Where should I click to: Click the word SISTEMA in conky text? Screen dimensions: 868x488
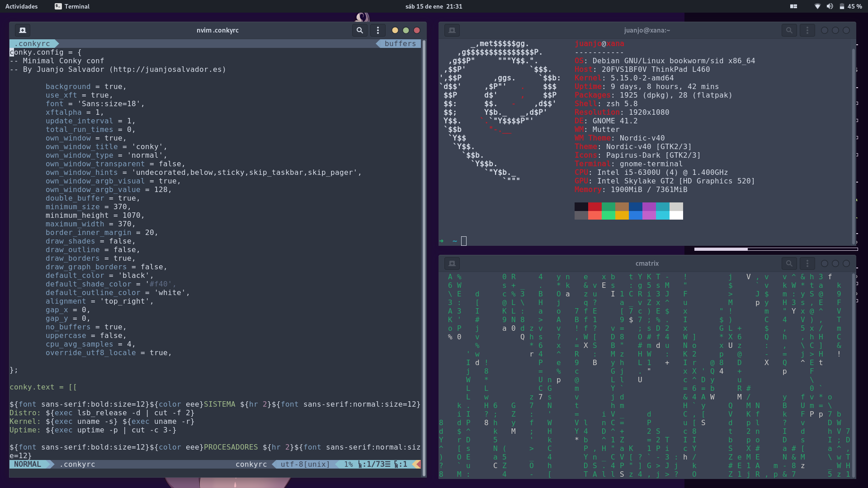(219, 404)
